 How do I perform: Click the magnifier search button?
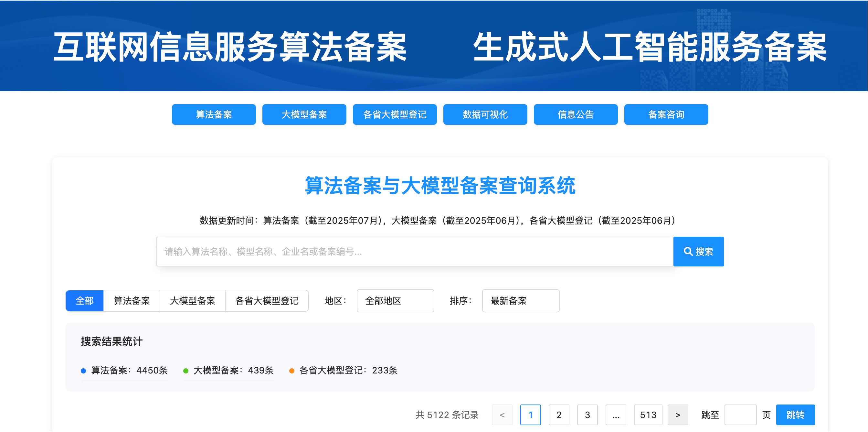[x=698, y=252]
